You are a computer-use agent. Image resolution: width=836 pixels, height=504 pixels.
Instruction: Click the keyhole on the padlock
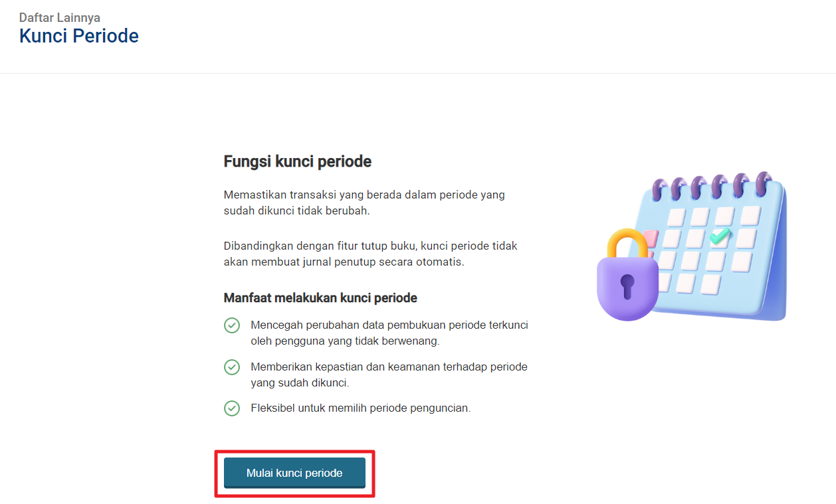[627, 286]
